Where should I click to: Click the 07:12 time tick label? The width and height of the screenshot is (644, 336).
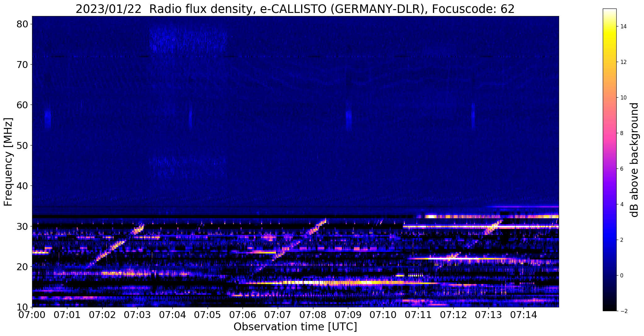(453, 314)
